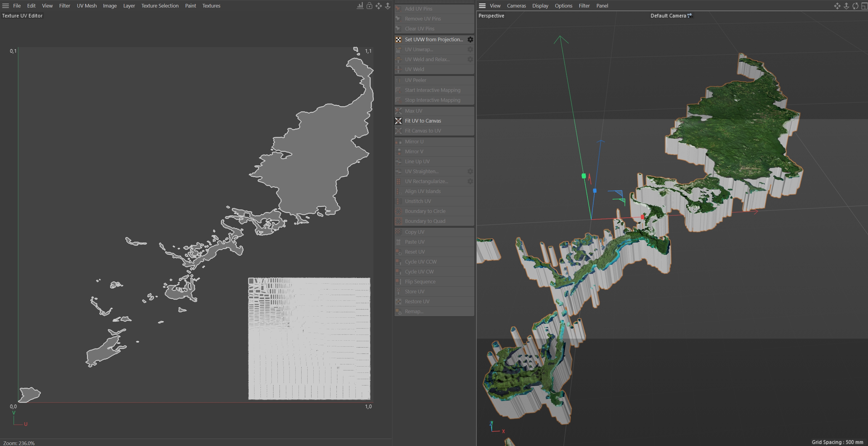The width and height of the screenshot is (868, 446).
Task: Click the Default Camera indicator icon
Action: click(x=690, y=15)
